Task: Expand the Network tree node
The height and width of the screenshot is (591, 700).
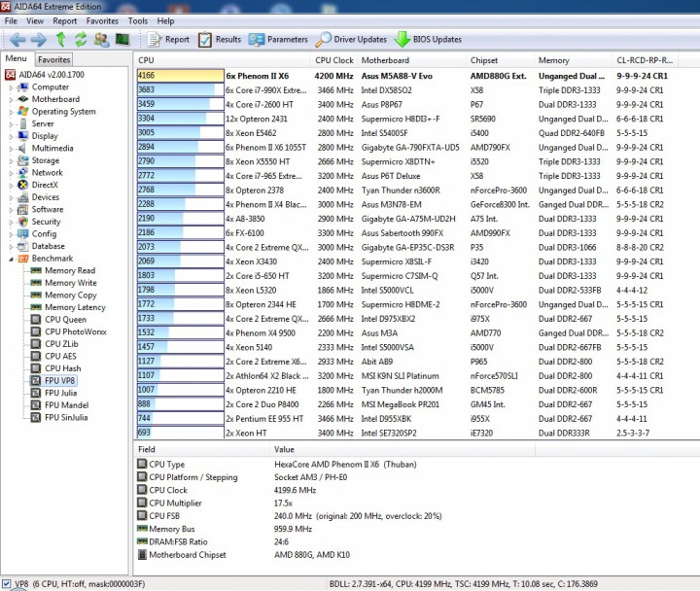Action: click(x=11, y=174)
